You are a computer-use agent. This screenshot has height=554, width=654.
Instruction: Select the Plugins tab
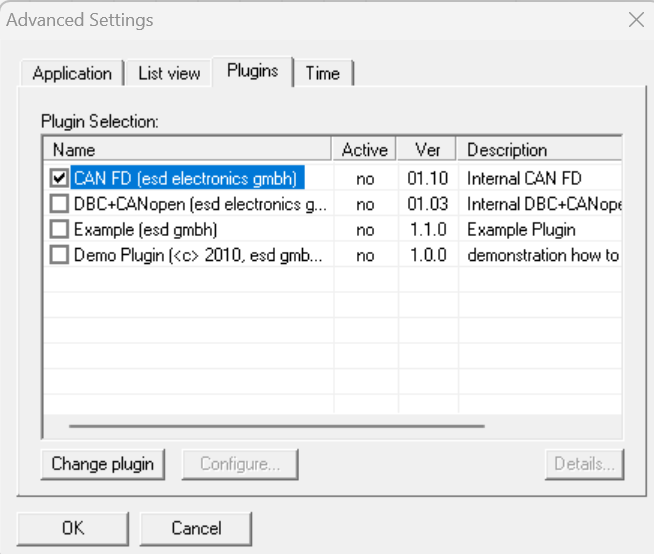tap(252, 71)
